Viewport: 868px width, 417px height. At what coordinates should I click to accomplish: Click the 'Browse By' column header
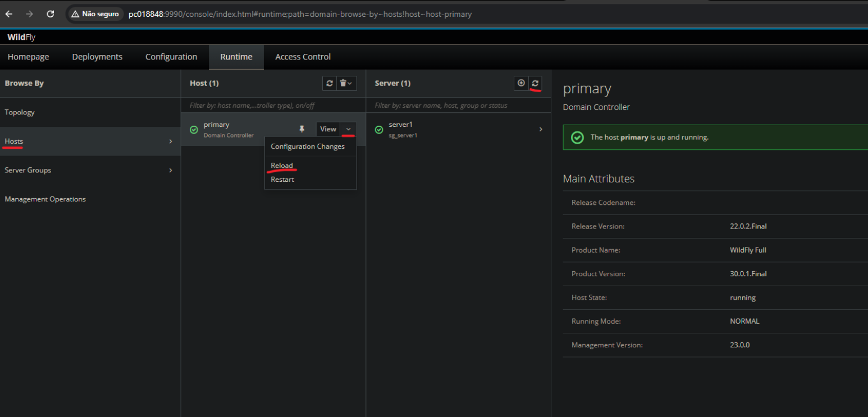pyautogui.click(x=24, y=83)
